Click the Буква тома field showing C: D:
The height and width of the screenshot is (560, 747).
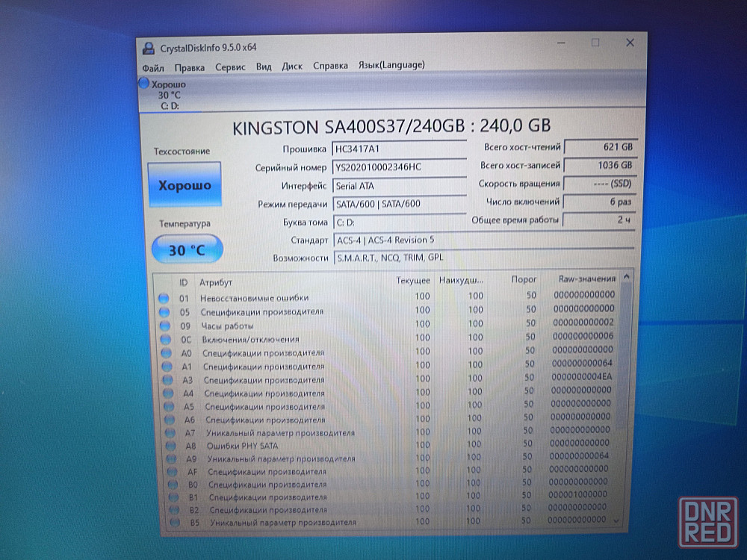click(x=400, y=223)
